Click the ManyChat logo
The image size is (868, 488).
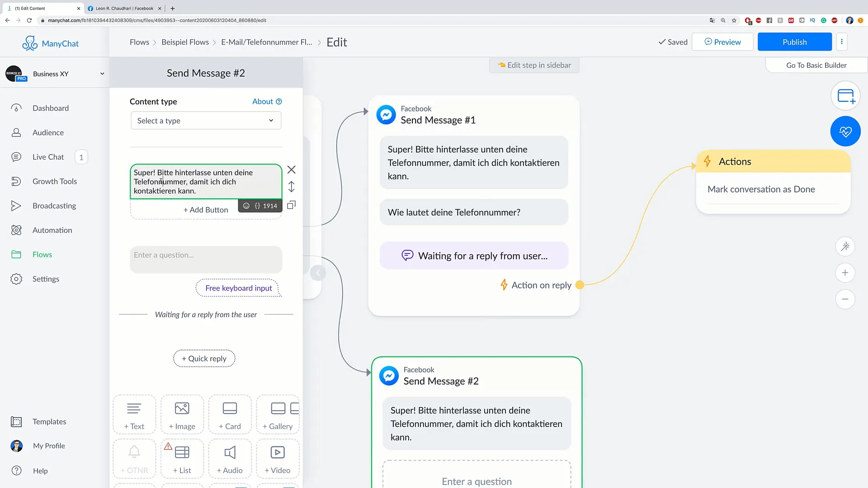[x=50, y=43]
